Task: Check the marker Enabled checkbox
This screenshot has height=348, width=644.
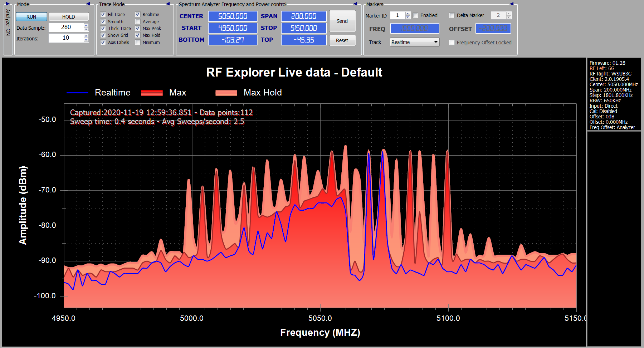Action: 415,15
